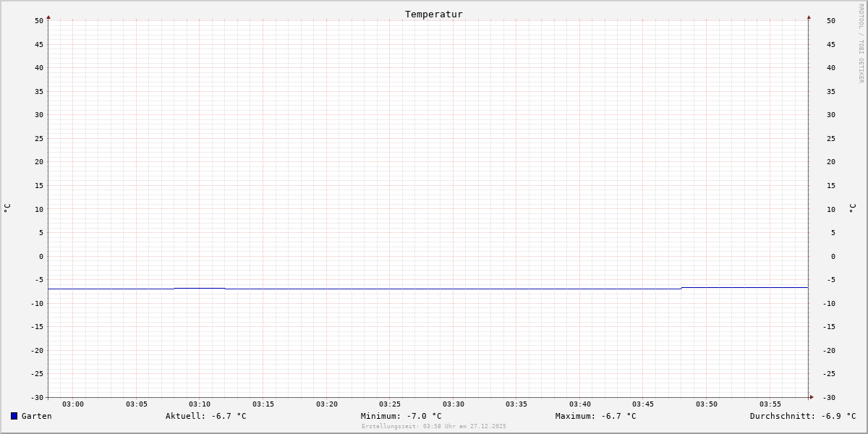Click the Aktuell: -6.7 °C value
Viewport: 868px width, 434px height.
(206, 416)
